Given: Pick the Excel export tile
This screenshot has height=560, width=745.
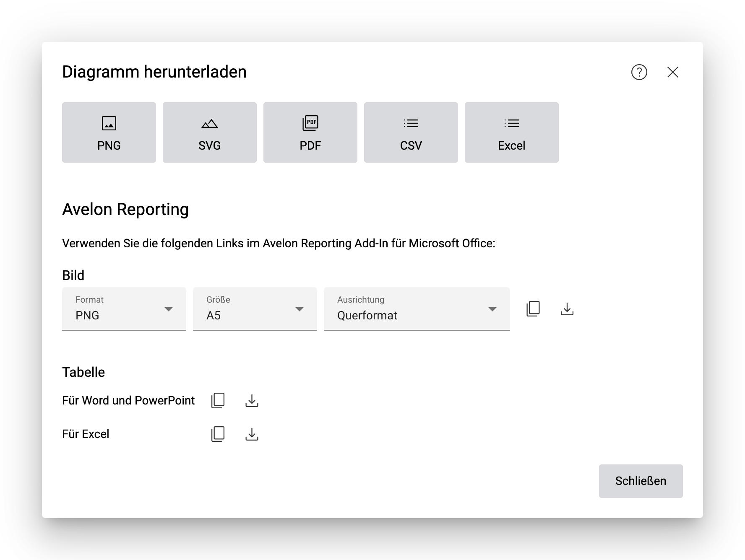Looking at the screenshot, I should coord(512,132).
